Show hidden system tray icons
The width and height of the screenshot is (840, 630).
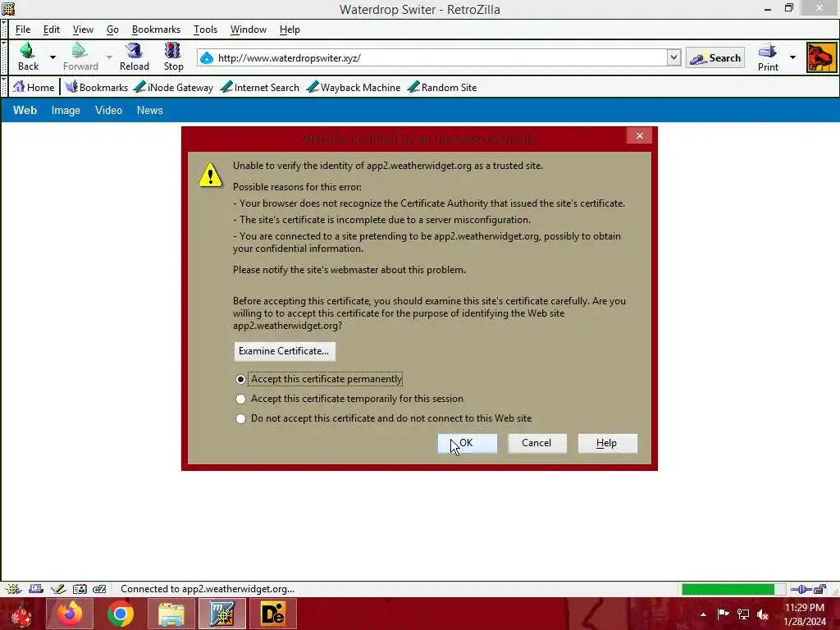click(x=703, y=614)
